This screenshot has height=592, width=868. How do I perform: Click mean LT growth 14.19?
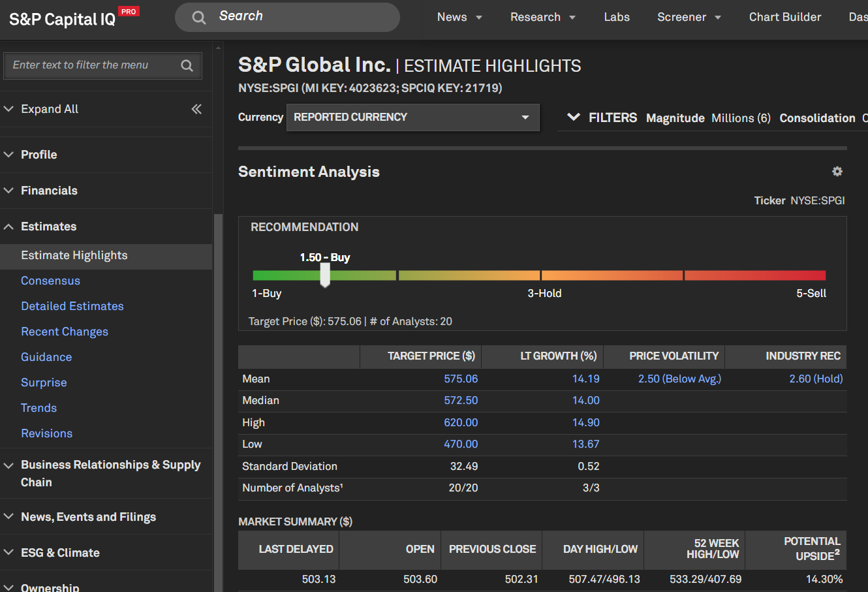tap(586, 379)
